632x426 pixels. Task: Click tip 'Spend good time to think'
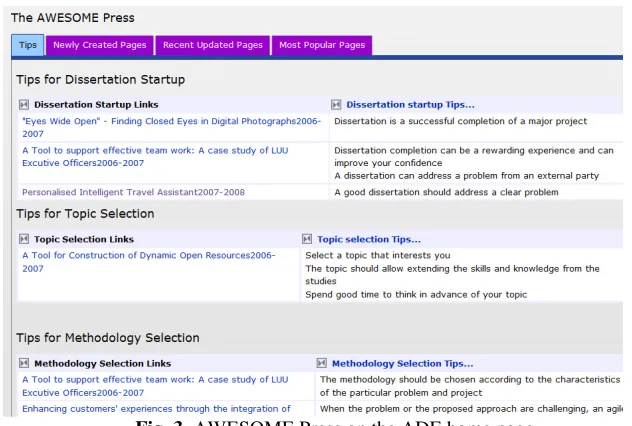click(x=416, y=295)
